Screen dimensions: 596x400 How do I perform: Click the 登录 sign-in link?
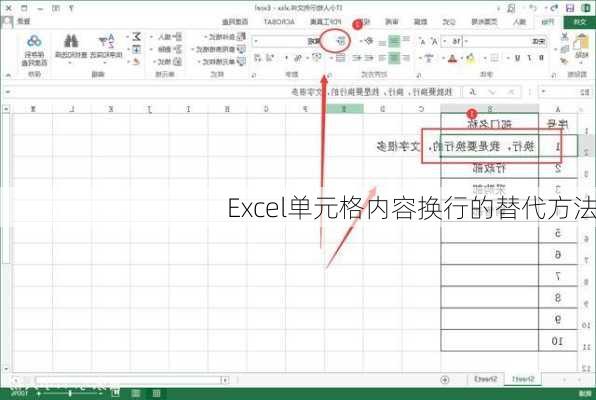pos(24,21)
